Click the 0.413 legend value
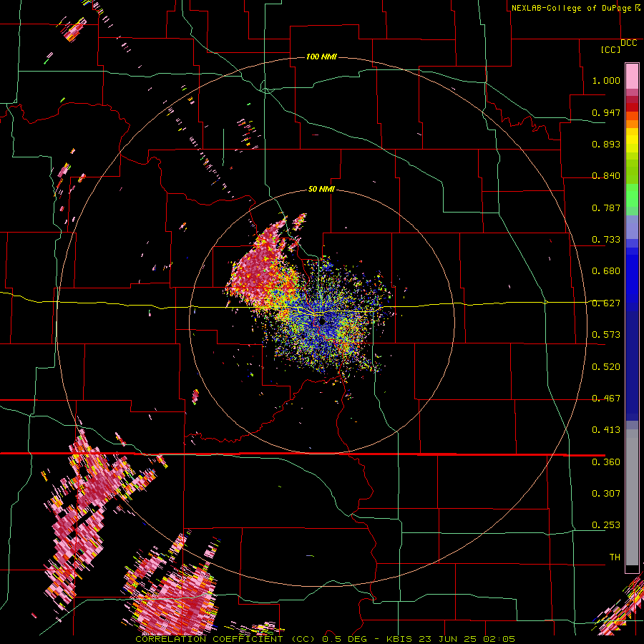Viewport: 644px width, 644px height. (x=606, y=430)
